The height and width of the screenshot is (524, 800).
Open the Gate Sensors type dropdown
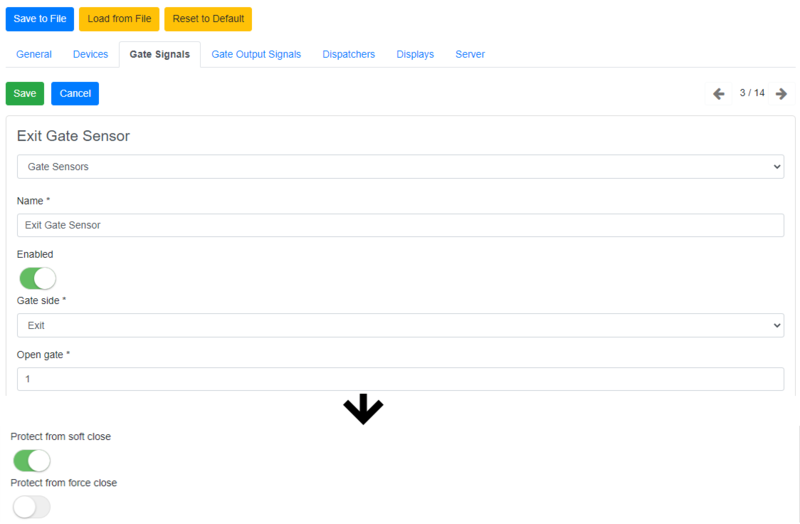[400, 167]
